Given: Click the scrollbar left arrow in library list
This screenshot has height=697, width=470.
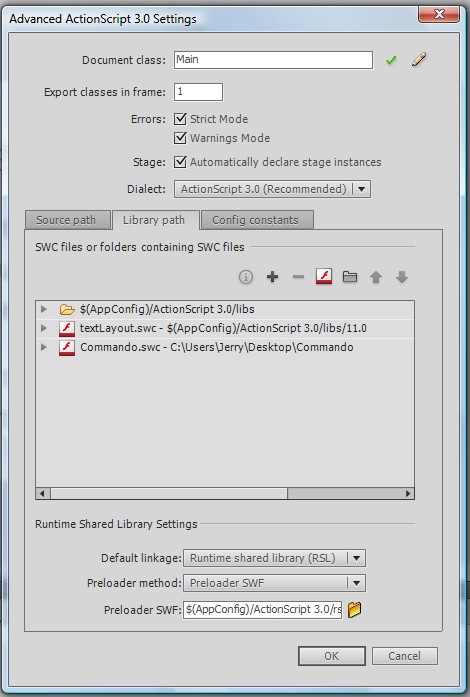Looking at the screenshot, I should tap(43, 493).
